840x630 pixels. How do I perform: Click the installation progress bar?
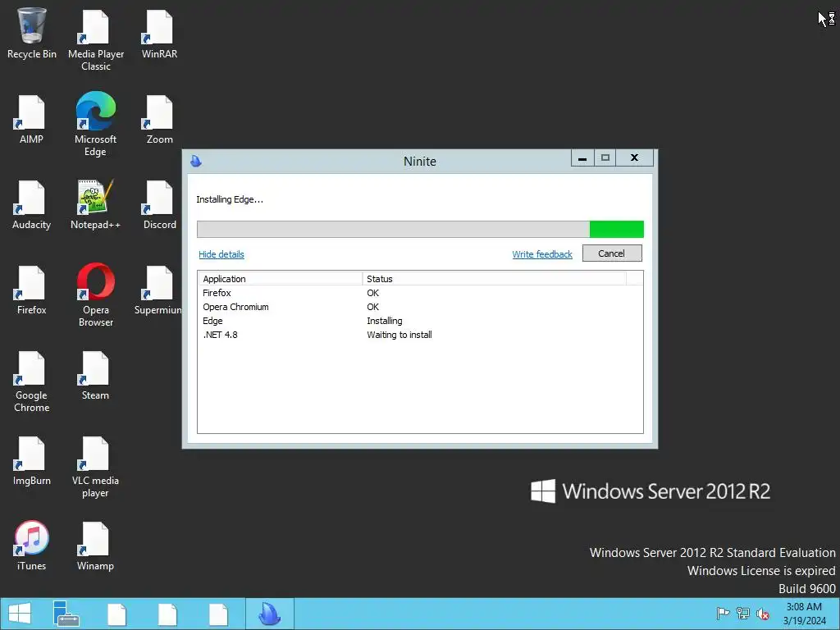tap(420, 229)
